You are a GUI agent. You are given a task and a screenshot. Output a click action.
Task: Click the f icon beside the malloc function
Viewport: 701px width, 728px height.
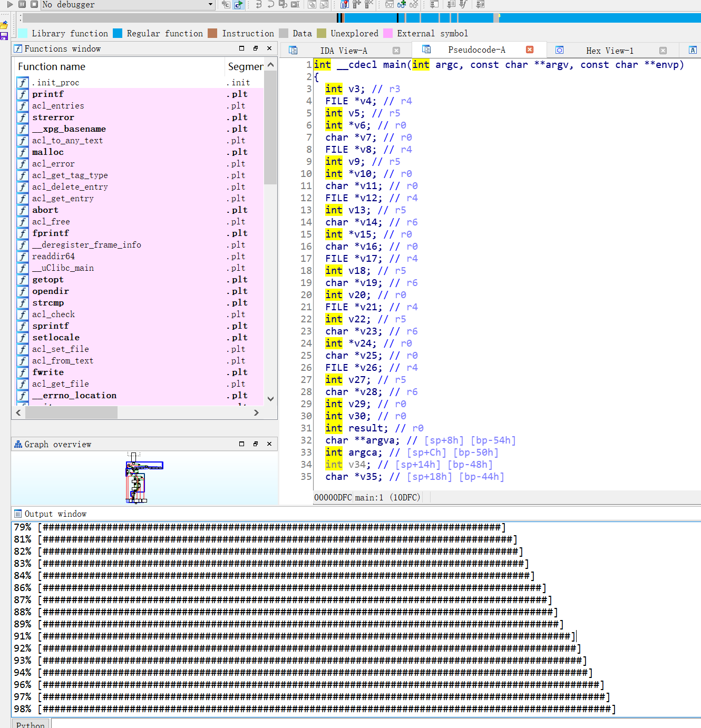22,152
